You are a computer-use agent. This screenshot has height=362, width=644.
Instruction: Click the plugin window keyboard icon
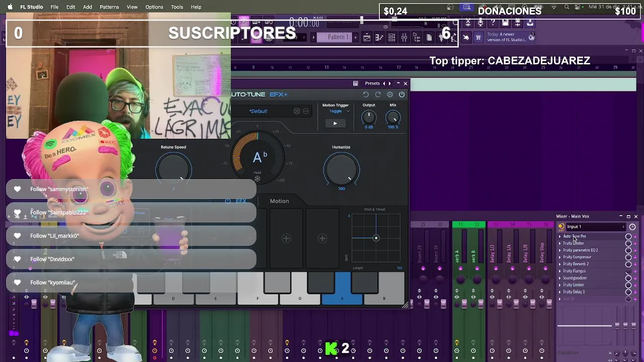tap(356, 83)
